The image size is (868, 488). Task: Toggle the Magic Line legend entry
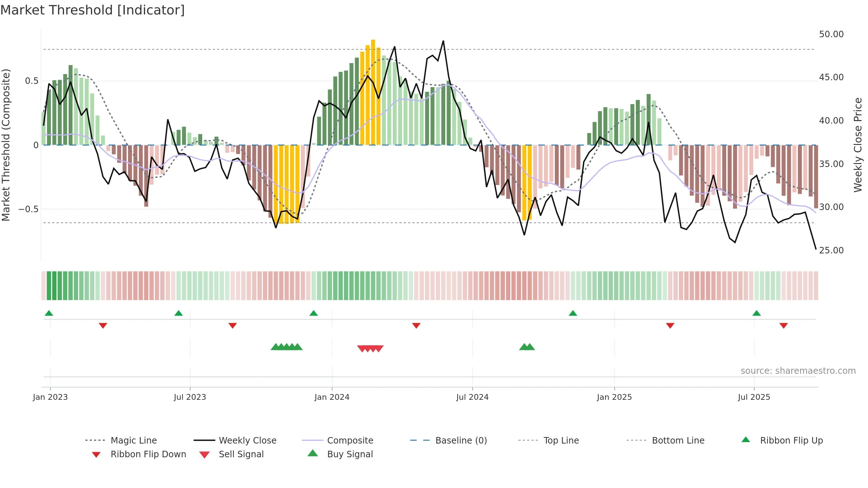pos(121,440)
